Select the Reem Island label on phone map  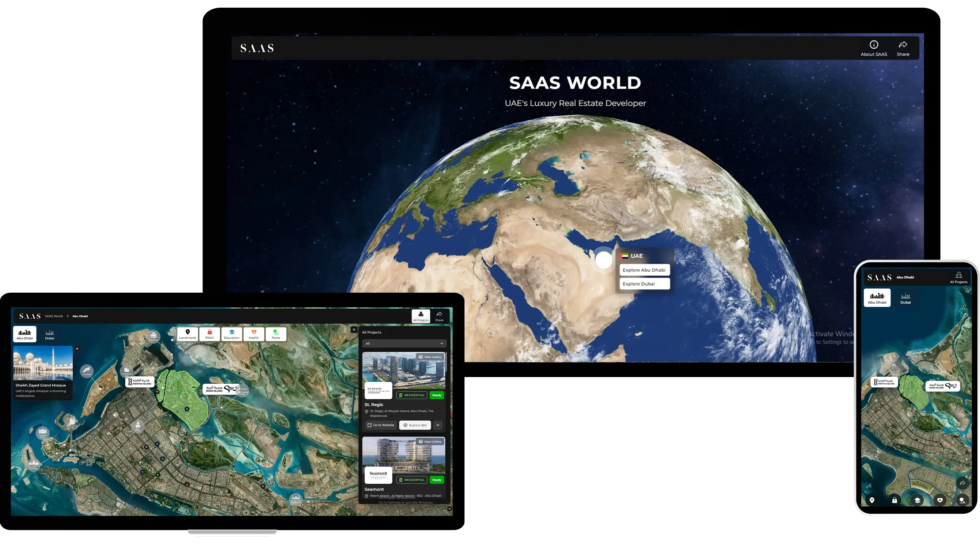(x=942, y=386)
